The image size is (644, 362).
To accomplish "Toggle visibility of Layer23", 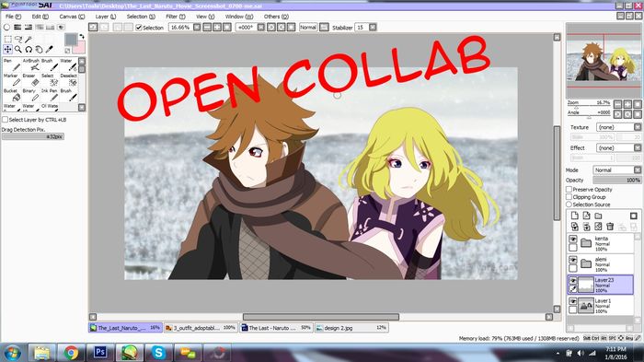I will coord(573,281).
